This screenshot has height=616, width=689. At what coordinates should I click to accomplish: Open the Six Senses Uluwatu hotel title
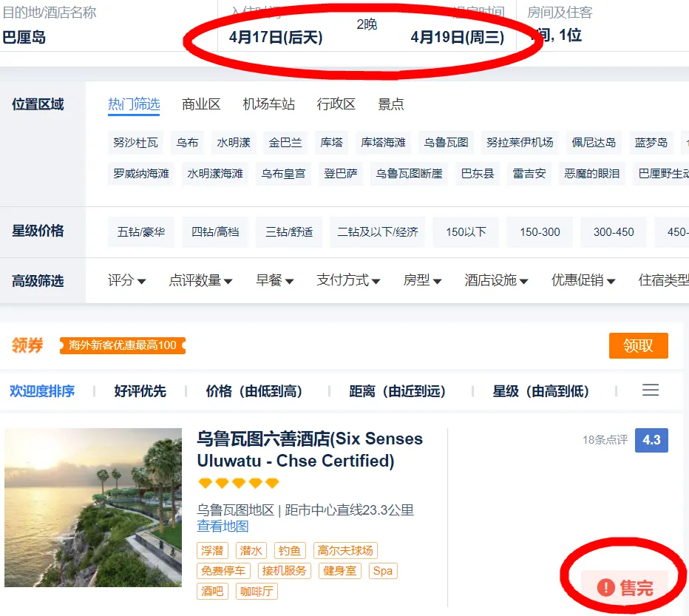pyautogui.click(x=309, y=450)
